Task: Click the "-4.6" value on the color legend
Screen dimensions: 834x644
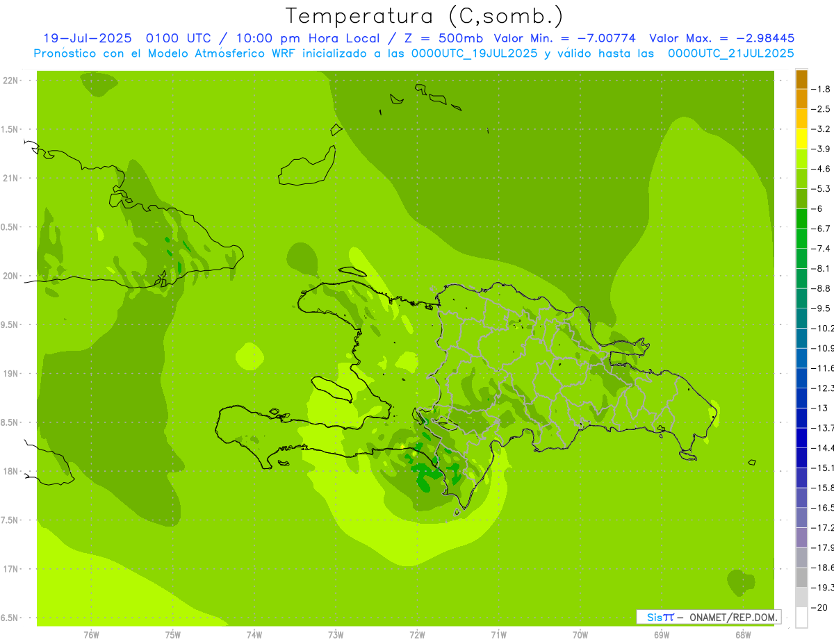Action: [x=821, y=169]
